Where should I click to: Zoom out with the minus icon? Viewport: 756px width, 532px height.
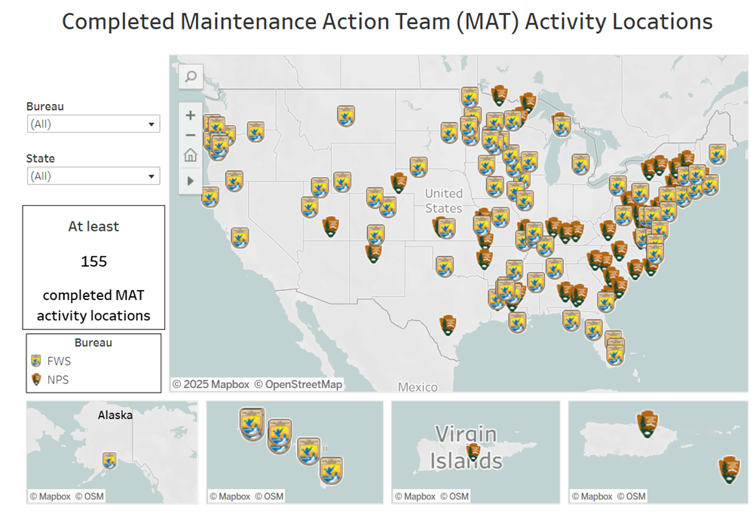pos(190,135)
